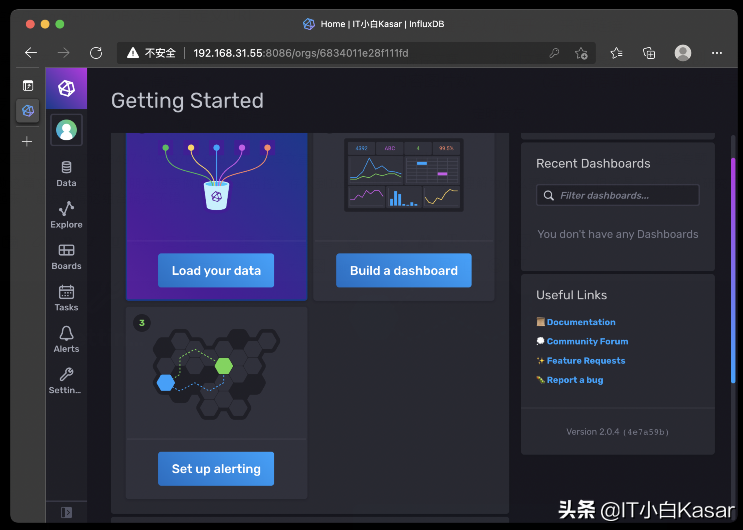Go to Boards in the sidebar
The height and width of the screenshot is (530, 743).
tap(66, 257)
